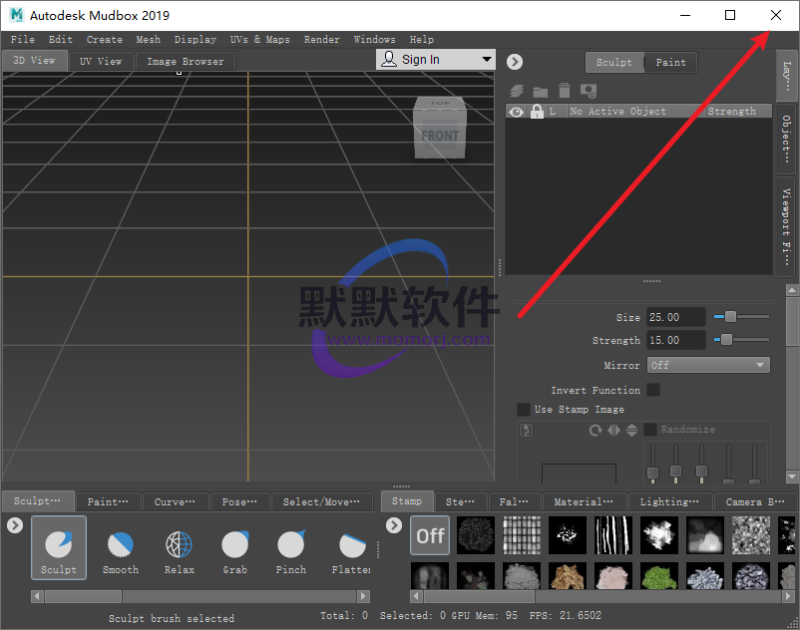
Task: Enable the Invert Function checkbox
Action: 653,390
